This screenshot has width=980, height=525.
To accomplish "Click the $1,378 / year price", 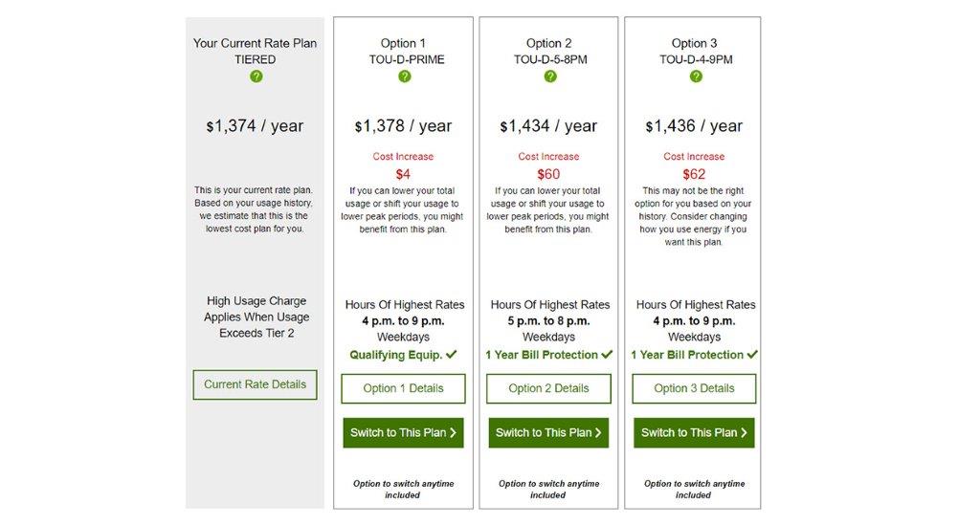I will (x=403, y=126).
